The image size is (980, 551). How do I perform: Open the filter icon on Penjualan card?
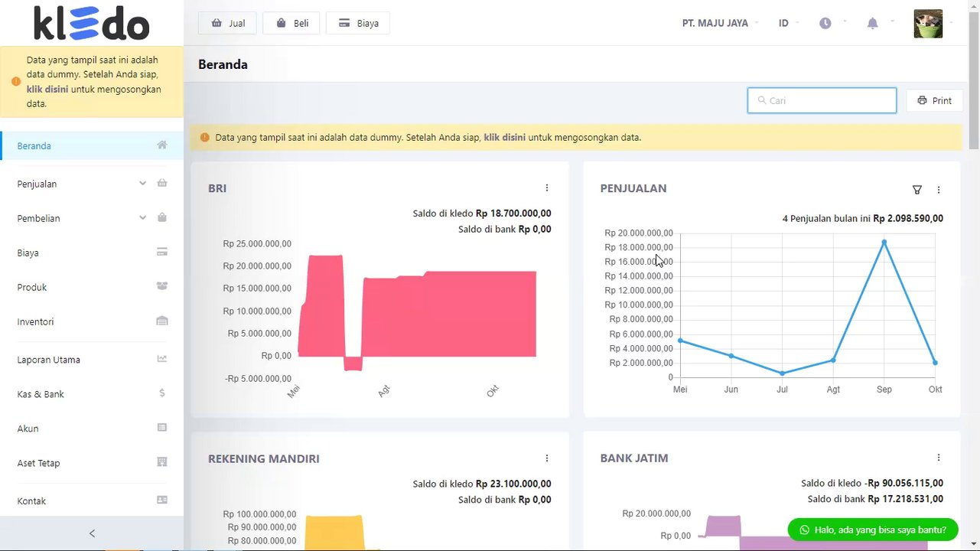coord(917,190)
